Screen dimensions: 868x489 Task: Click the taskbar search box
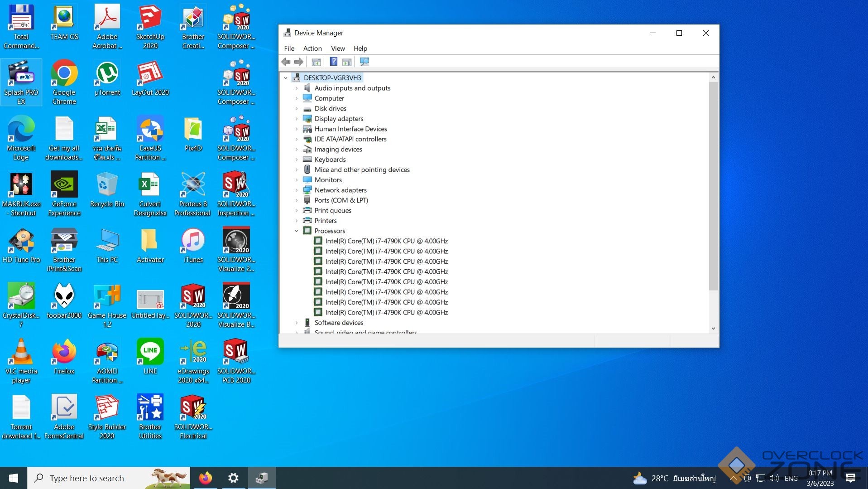pos(109,478)
